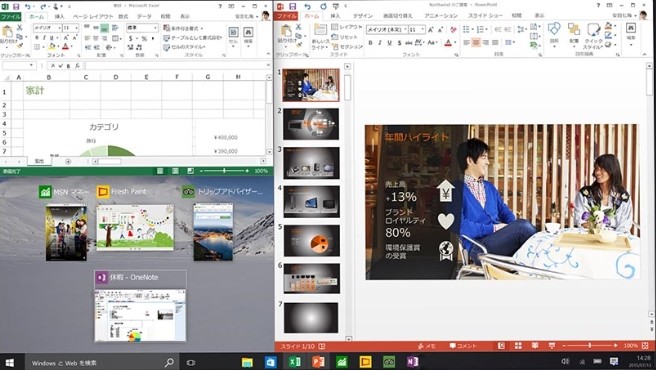Select MSN Money thumbnail in task view
The image size is (656, 370).
(x=67, y=232)
